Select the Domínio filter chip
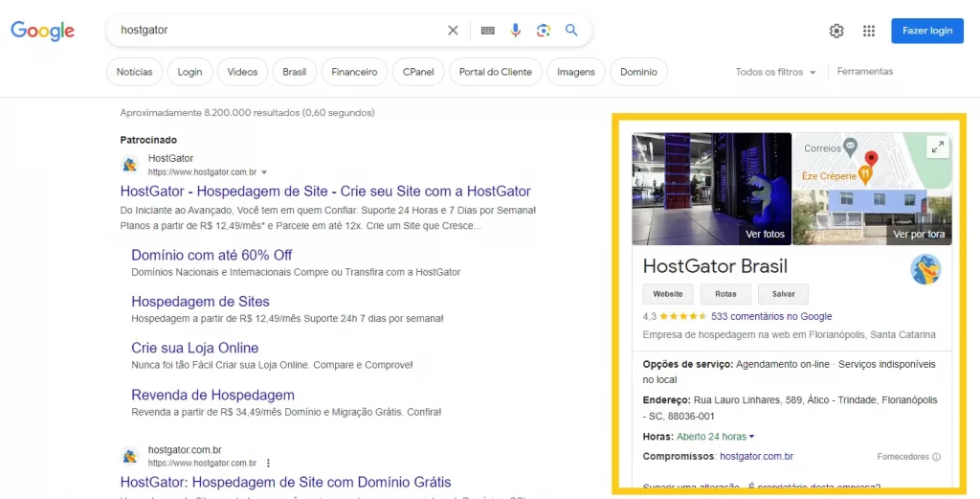The width and height of the screenshot is (980, 499). pyautogui.click(x=638, y=72)
